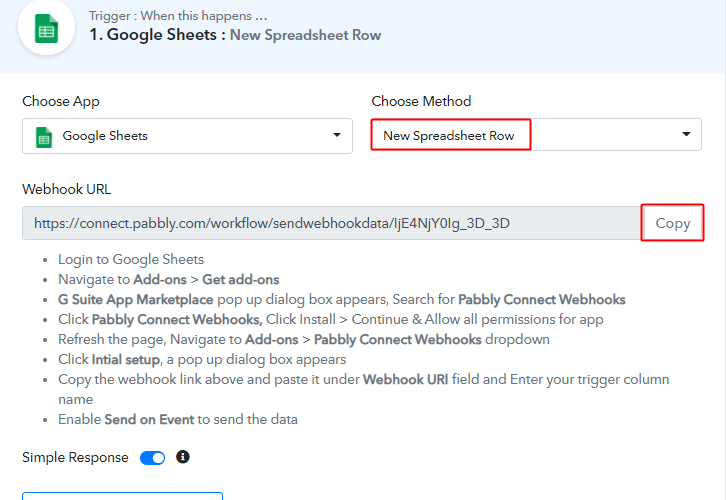Click the 'Navigate to Add-ons > Get add-ons' line
The width and height of the screenshot is (726, 500).
point(169,280)
